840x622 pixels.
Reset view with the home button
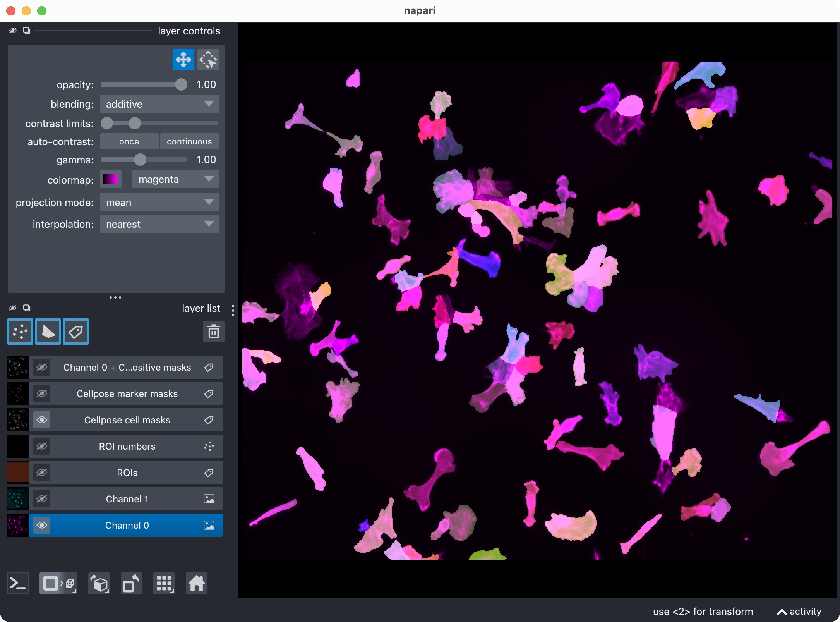(x=197, y=583)
